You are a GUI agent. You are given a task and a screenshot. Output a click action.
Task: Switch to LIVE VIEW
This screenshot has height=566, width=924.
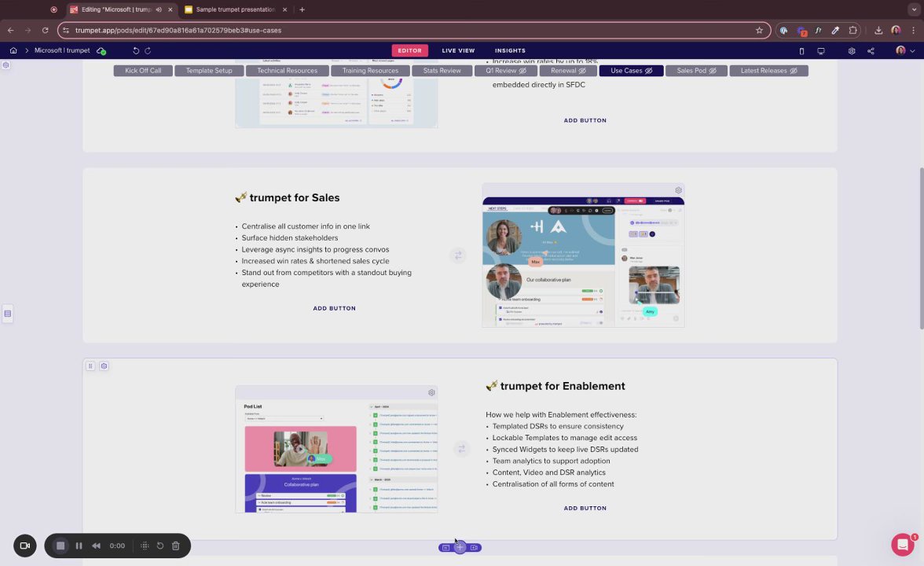(x=458, y=50)
